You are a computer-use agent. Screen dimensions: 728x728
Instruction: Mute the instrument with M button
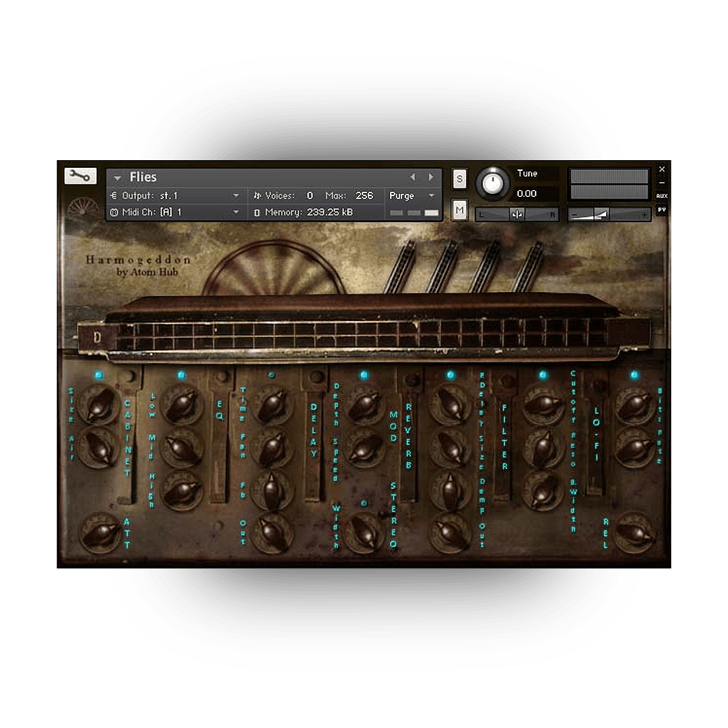[x=460, y=209]
